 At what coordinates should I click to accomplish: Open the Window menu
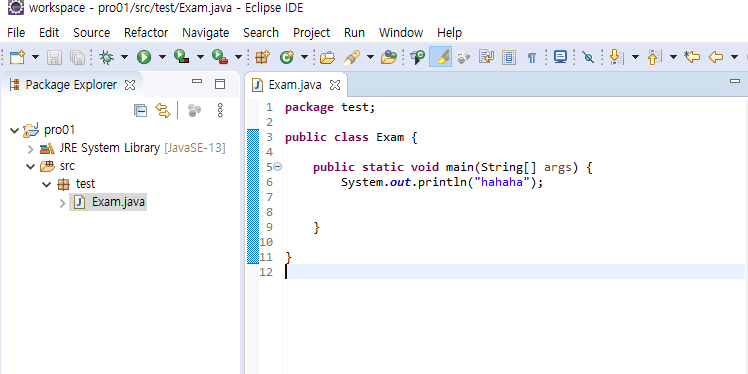point(401,32)
